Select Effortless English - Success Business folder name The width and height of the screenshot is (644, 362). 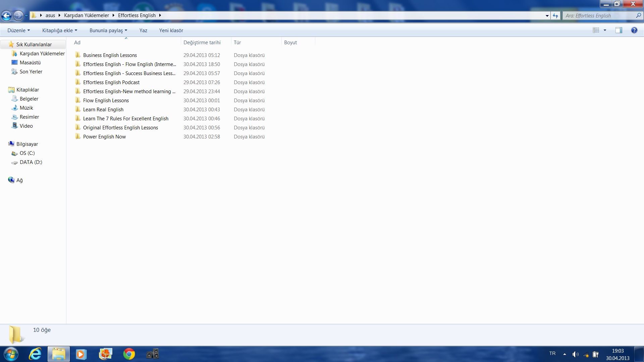tap(129, 73)
